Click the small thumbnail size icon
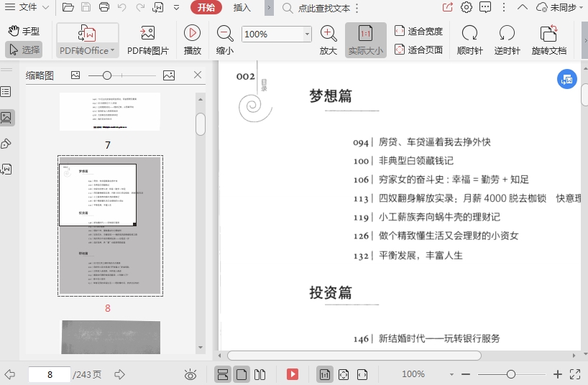The height and width of the screenshot is (385, 588). (x=75, y=75)
